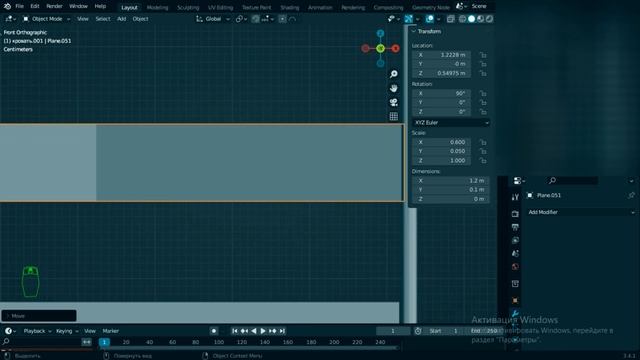Open the viewport Add menu

[121, 19]
